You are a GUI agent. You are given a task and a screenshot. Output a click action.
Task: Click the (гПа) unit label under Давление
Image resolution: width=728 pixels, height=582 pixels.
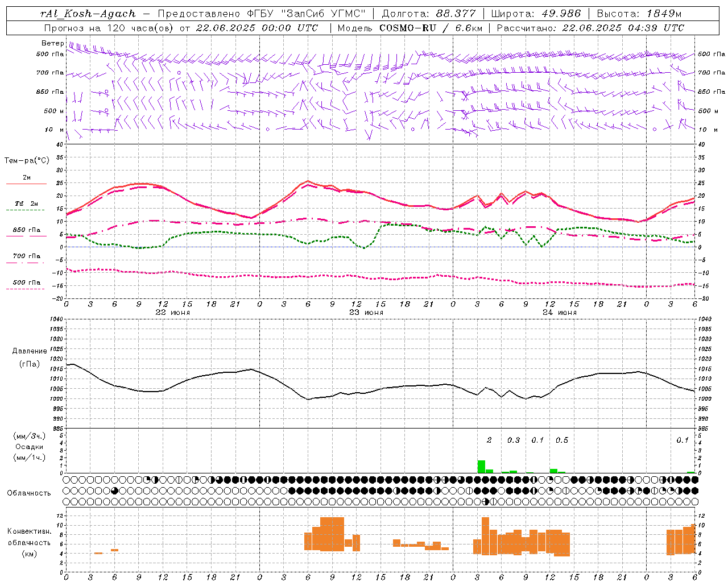coord(29,364)
